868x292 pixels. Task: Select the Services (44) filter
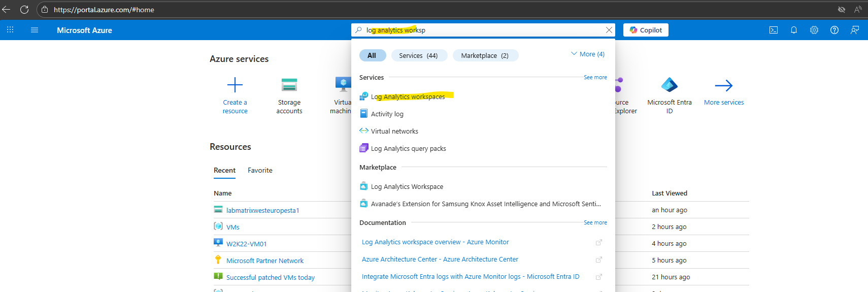pos(419,55)
